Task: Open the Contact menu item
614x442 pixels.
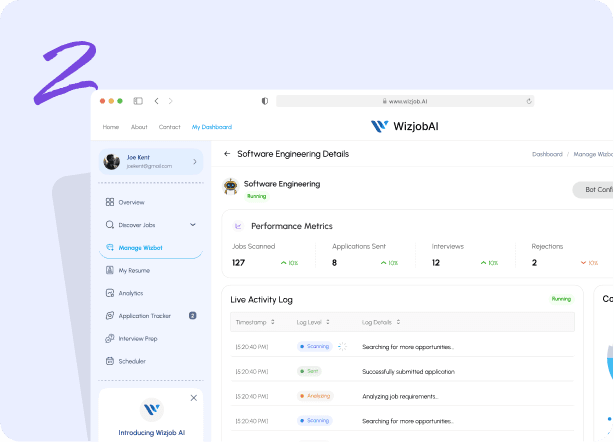Action: [170, 127]
